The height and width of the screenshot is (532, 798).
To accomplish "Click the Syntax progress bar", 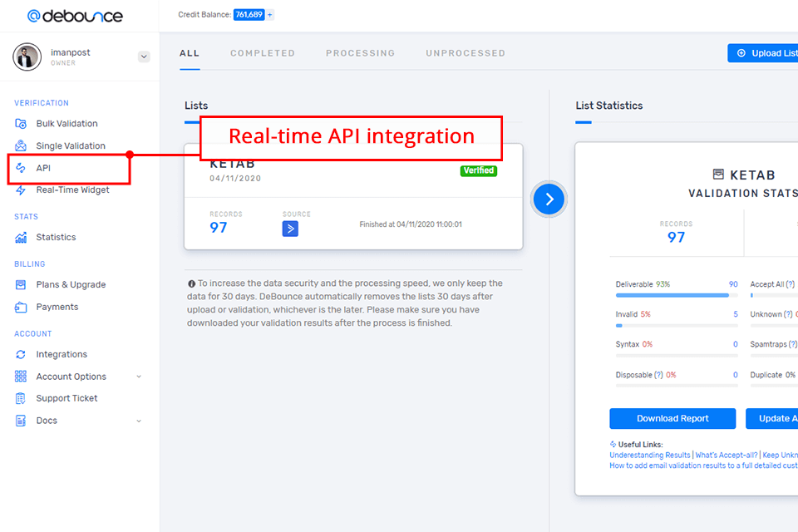I will click(677, 355).
